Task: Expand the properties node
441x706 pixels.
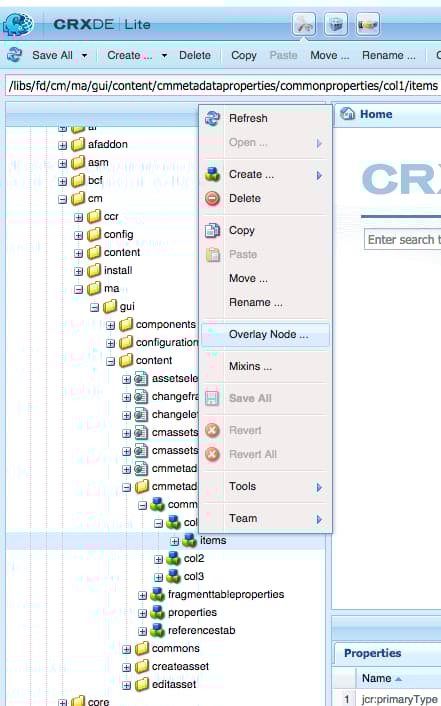Action: pyautogui.click(x=142, y=613)
